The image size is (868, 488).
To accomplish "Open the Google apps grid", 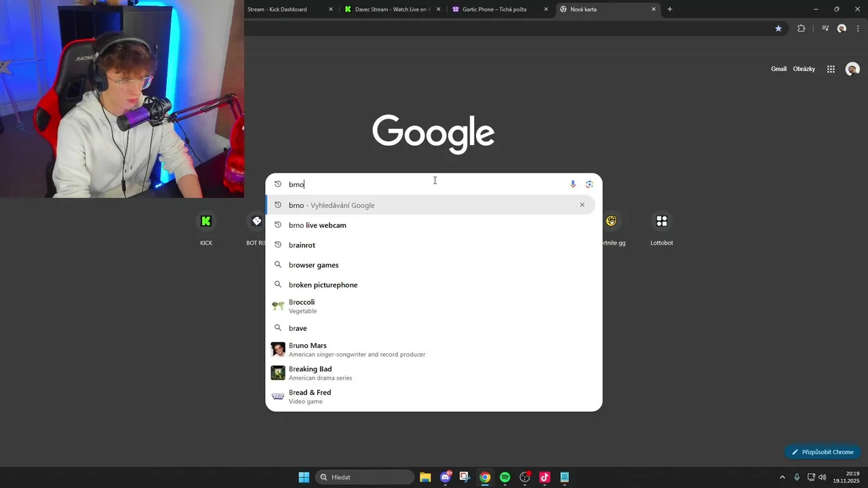I will (x=831, y=69).
